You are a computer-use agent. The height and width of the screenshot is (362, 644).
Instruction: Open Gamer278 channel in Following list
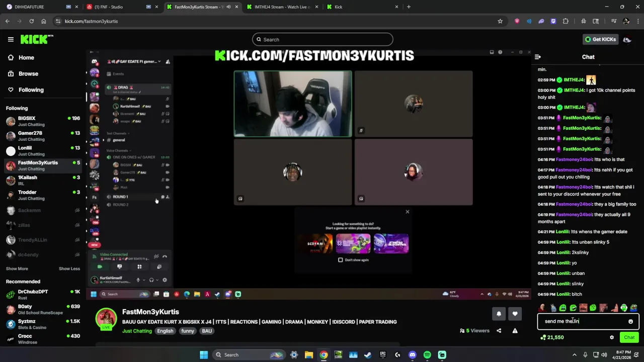43,136
